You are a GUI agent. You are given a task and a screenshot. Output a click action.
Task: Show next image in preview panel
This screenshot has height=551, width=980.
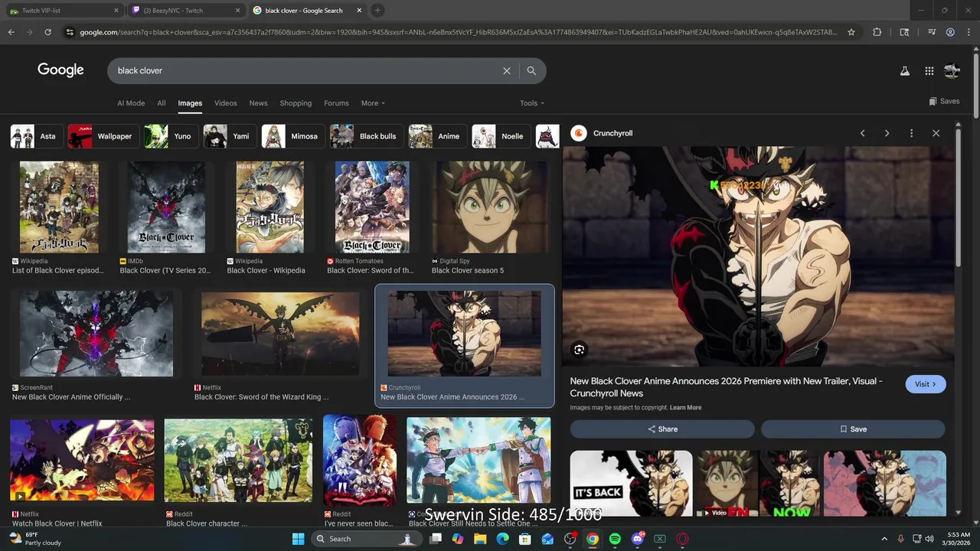coord(887,133)
